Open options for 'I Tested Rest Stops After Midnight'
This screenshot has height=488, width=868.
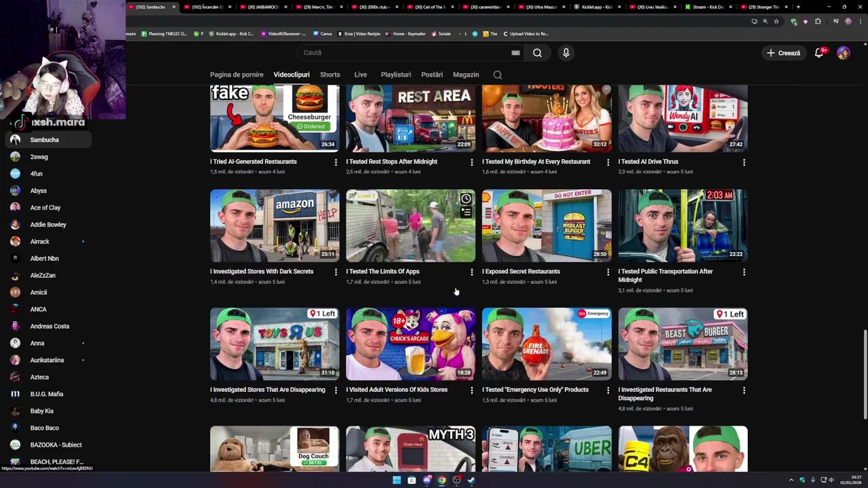point(472,162)
